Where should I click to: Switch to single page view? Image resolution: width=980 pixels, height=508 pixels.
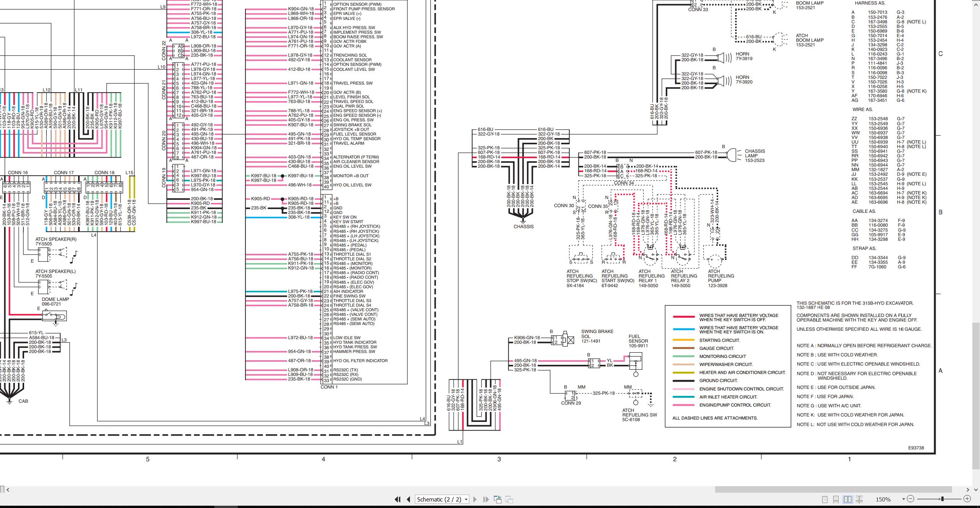coord(825,499)
